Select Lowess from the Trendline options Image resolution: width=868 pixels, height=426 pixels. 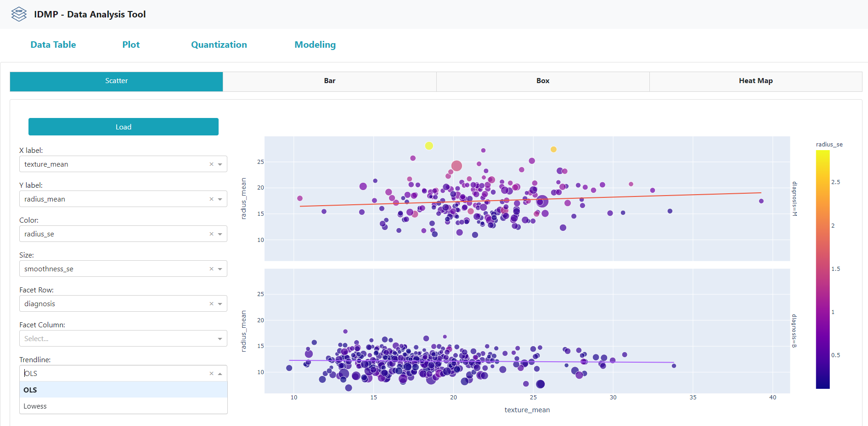click(x=35, y=406)
